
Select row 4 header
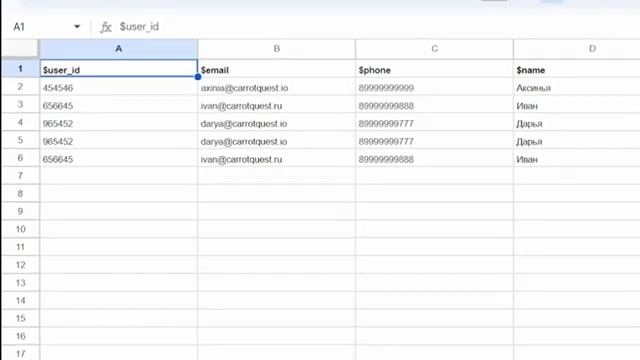coord(20,122)
